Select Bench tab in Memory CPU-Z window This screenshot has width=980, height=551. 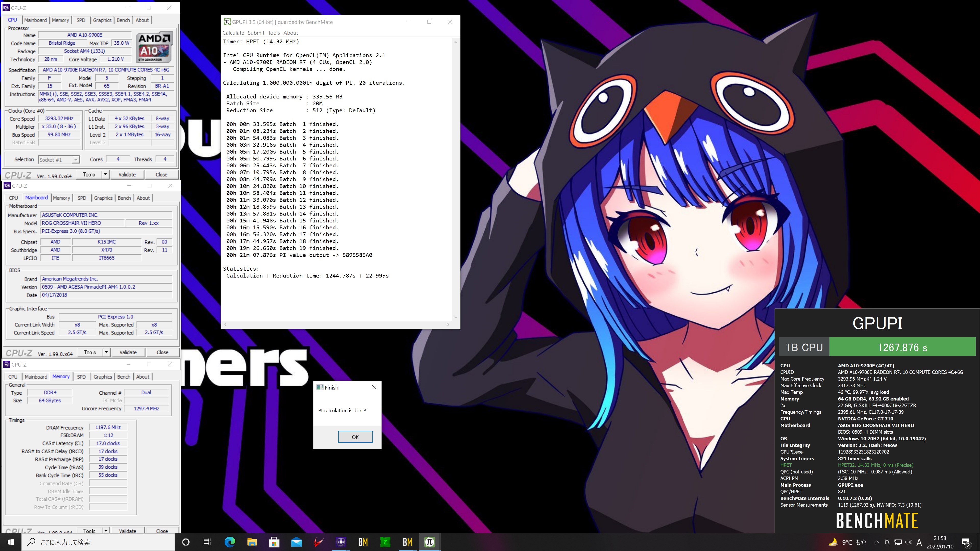pos(124,377)
